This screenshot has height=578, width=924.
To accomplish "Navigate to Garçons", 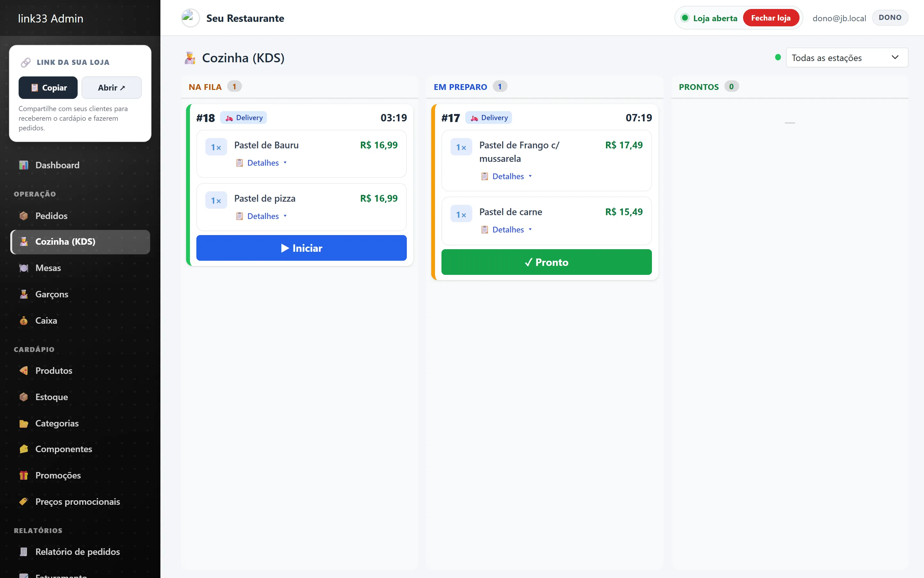I will (x=80, y=294).
